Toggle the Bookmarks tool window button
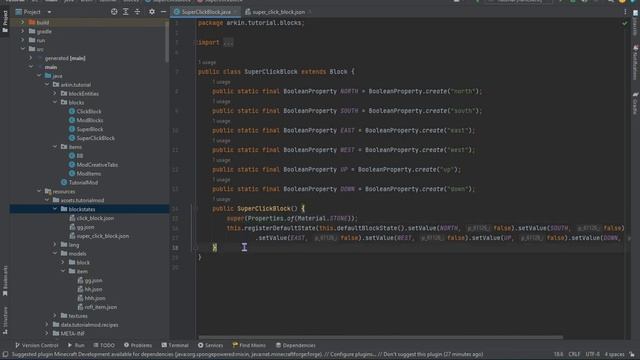Screen dimensions: 640x360 click(5, 281)
